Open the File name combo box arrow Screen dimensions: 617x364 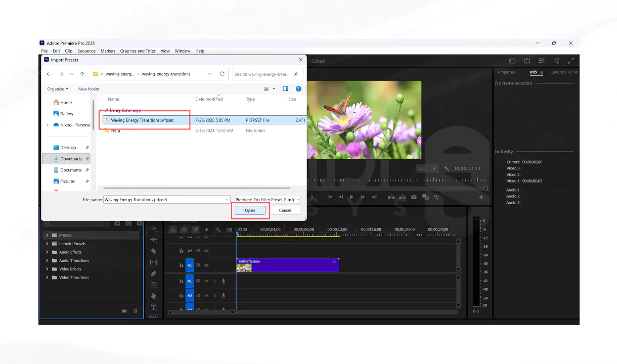[x=227, y=200]
